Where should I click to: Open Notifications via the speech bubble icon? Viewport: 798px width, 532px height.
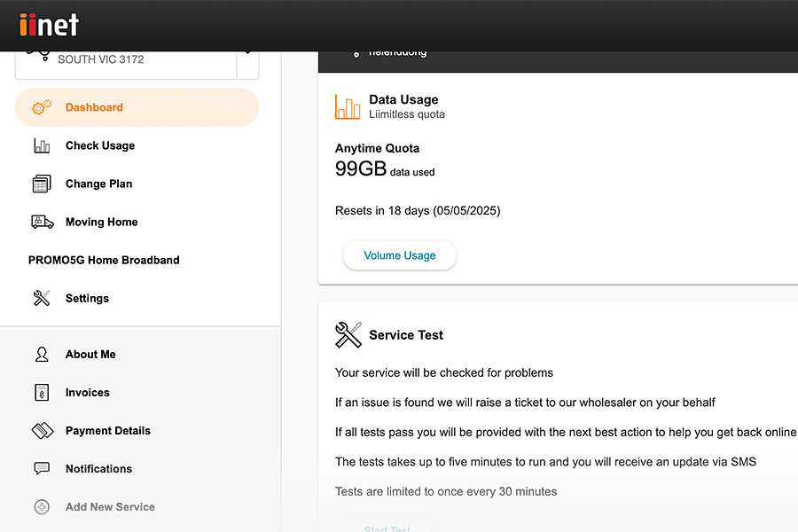pyautogui.click(x=42, y=468)
